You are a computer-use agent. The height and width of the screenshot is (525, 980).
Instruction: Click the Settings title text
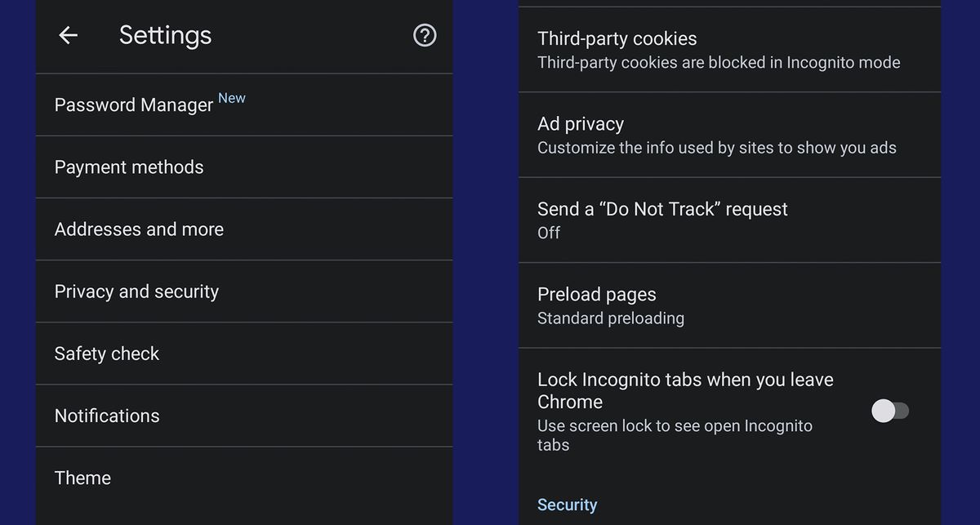click(x=165, y=35)
